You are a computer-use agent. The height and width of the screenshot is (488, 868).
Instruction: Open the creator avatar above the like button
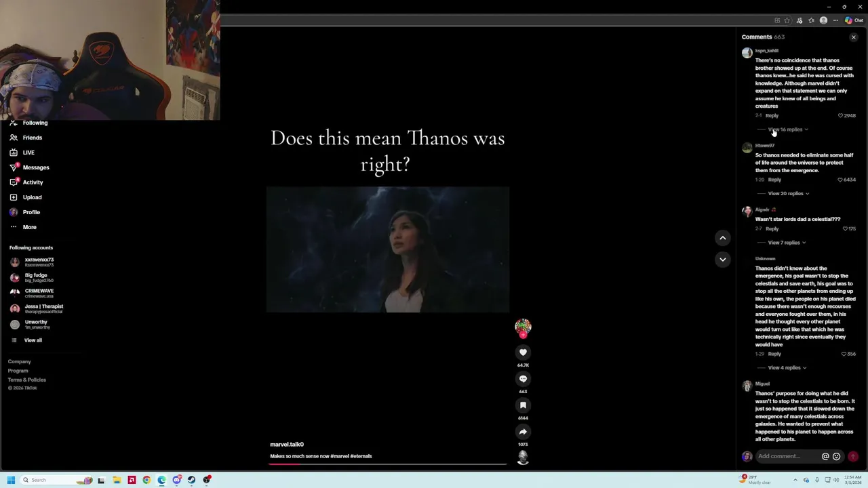click(523, 327)
